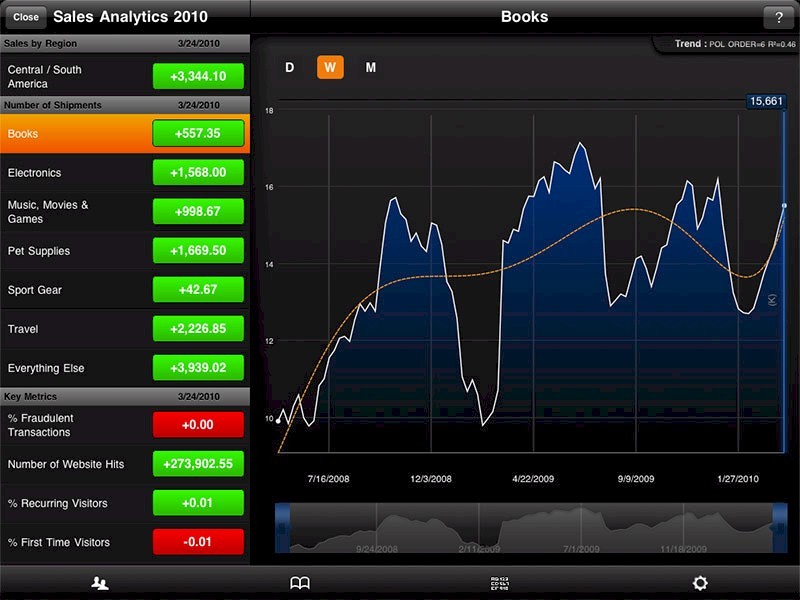Open Trend polynomial order settings label
This screenshot has height=600, width=800.
coord(734,44)
